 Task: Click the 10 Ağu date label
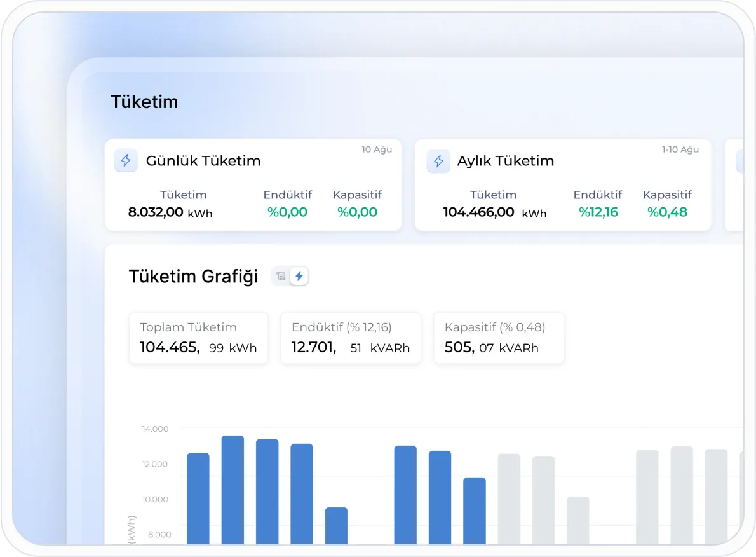pyautogui.click(x=377, y=149)
